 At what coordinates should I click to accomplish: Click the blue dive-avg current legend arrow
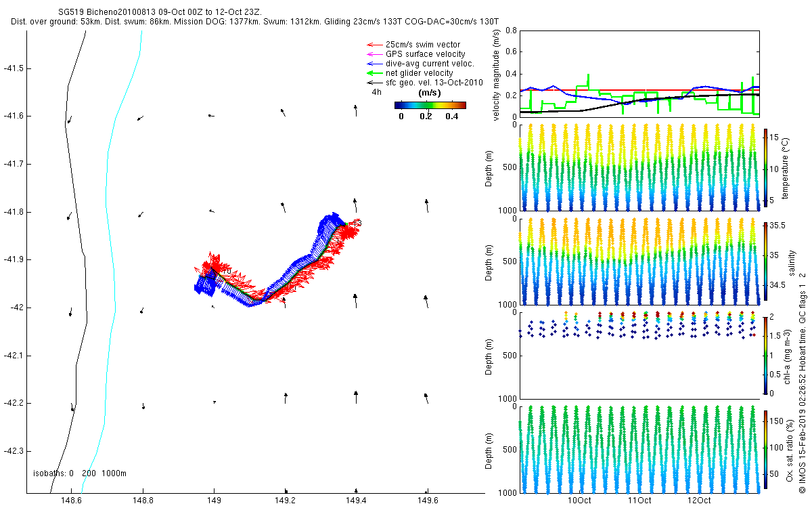374,64
